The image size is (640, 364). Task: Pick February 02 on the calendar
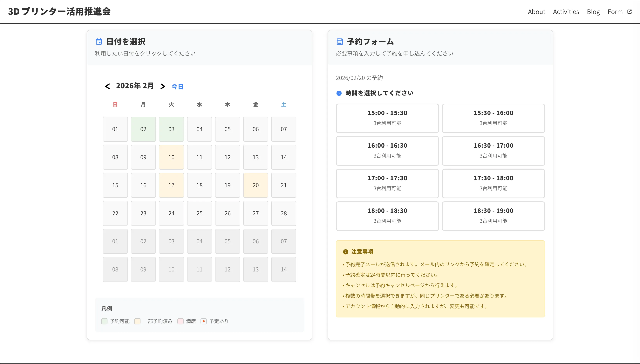[x=143, y=129]
